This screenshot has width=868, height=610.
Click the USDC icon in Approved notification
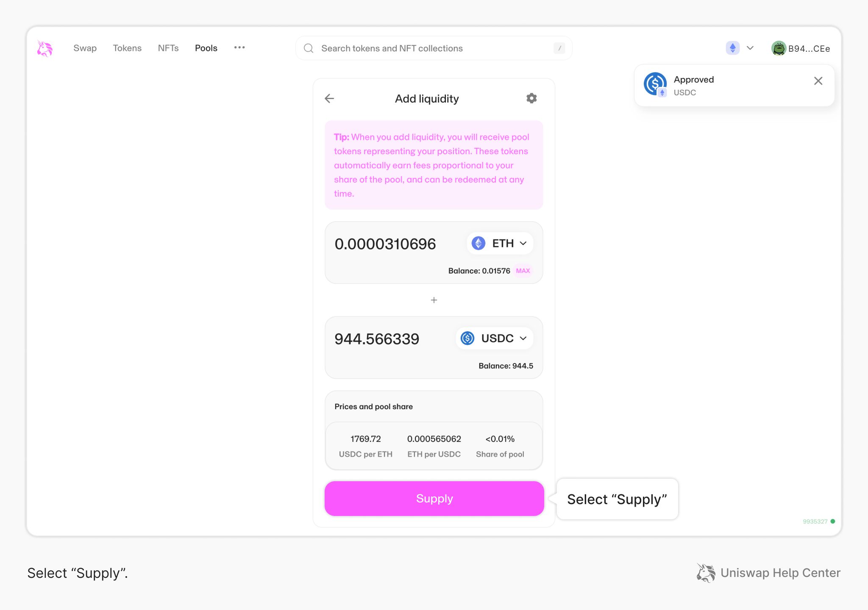click(x=655, y=84)
